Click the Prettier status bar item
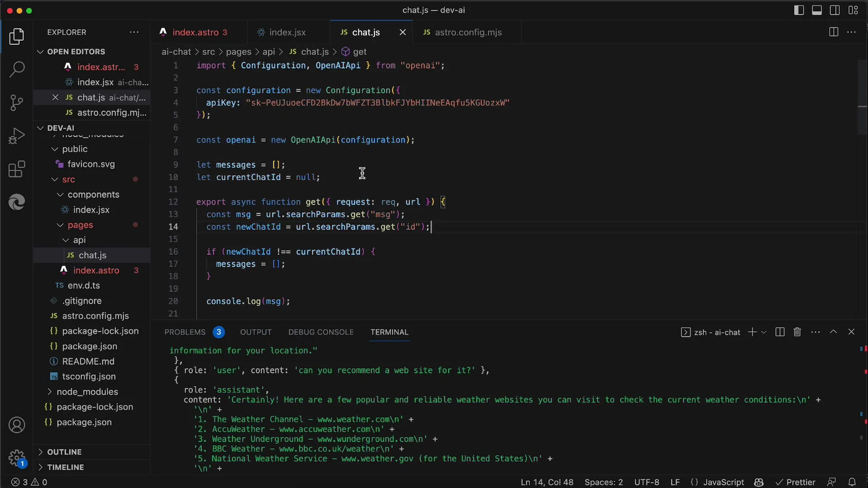This screenshot has width=868, height=488. [x=795, y=482]
